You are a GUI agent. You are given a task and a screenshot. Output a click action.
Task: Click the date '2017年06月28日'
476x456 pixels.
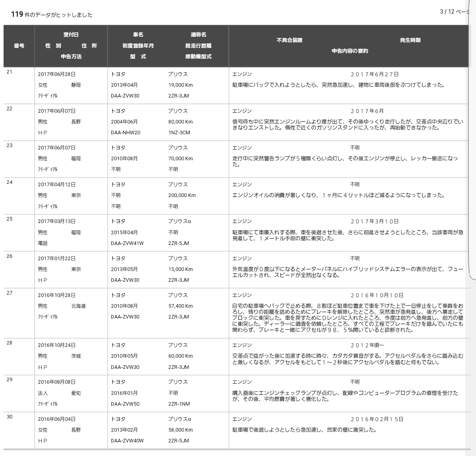click(57, 74)
